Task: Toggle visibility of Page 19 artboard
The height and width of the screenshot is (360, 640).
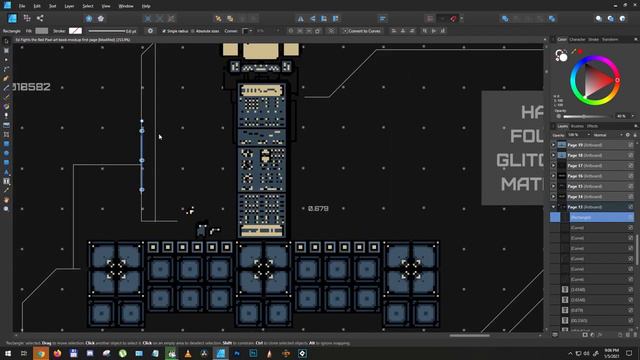Action: coord(631,145)
